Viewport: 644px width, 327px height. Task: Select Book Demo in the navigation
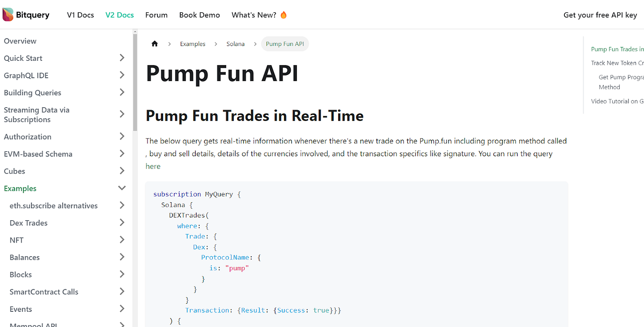199,15
